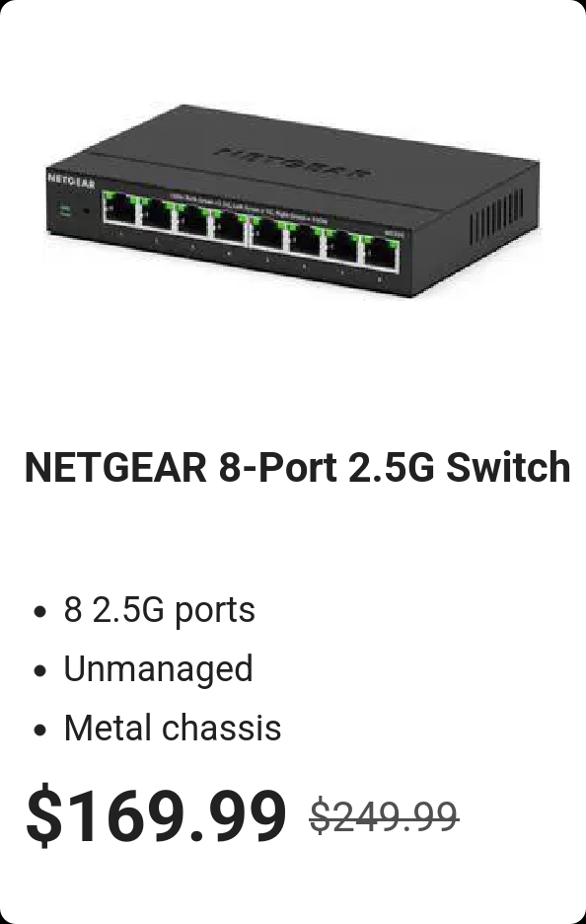The width and height of the screenshot is (586, 924).
Task: Click the power LED on the switch
Action: 65,210
